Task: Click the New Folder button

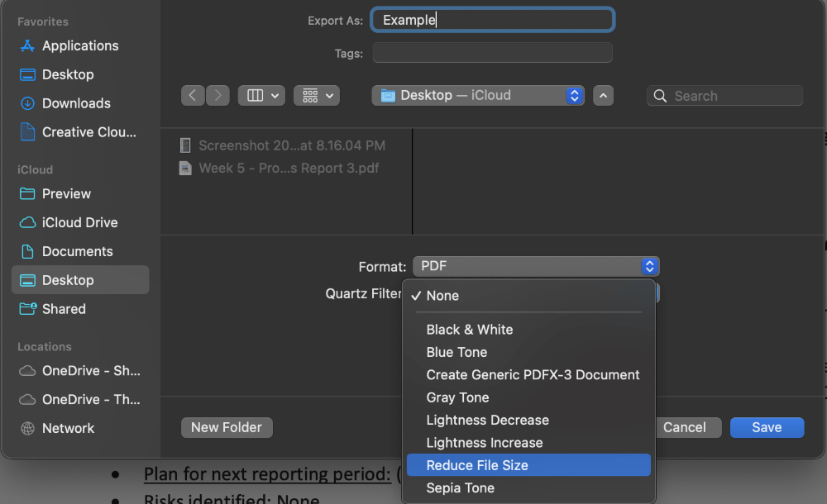Action: click(x=227, y=427)
